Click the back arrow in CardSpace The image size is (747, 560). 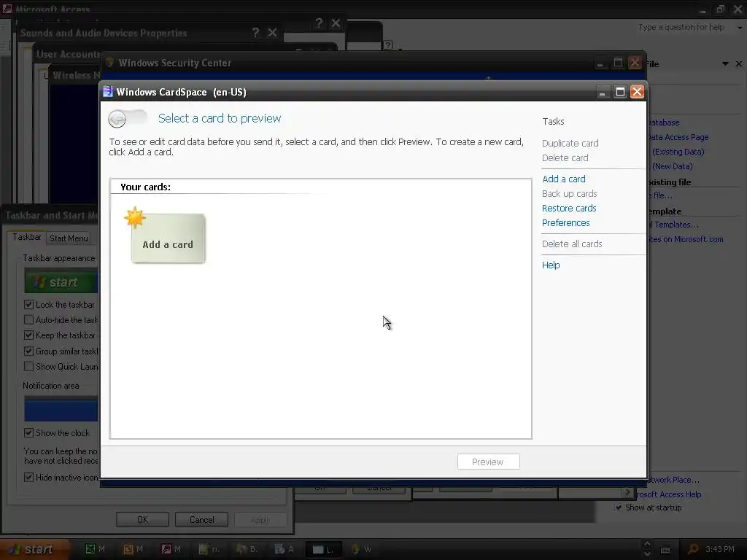point(117,119)
